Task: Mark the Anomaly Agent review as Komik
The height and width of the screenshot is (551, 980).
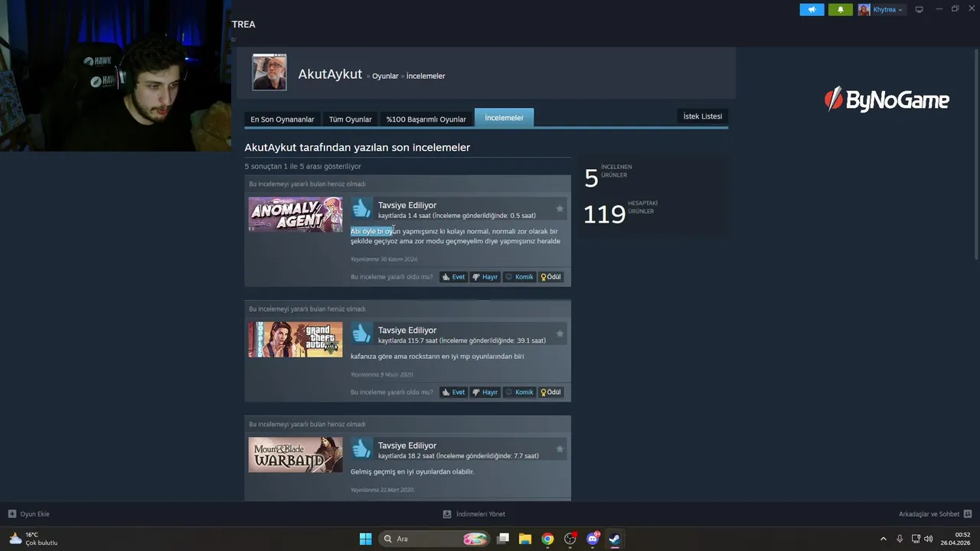Action: coord(519,277)
